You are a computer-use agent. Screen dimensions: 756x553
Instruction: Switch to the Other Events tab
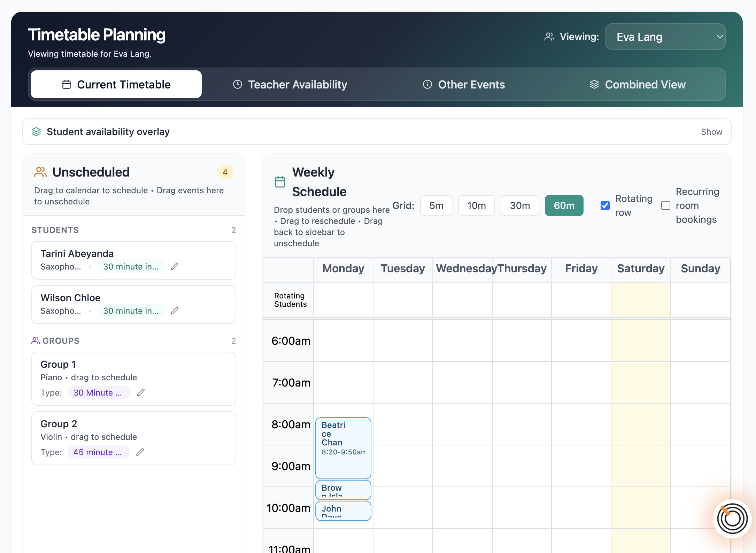tap(464, 84)
